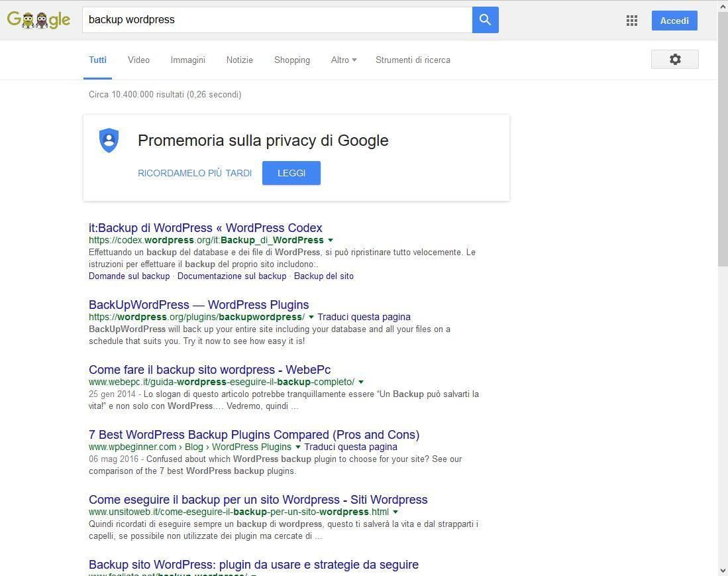Viewport: 728px width, 576px height.
Task: Choose RICORDAMELO PIÙ TARDI
Action: pos(195,173)
